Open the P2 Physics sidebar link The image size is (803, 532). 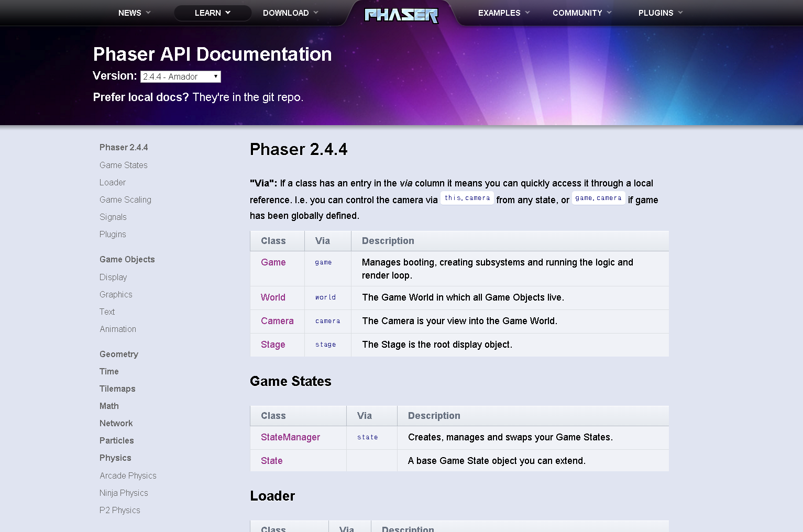click(119, 510)
